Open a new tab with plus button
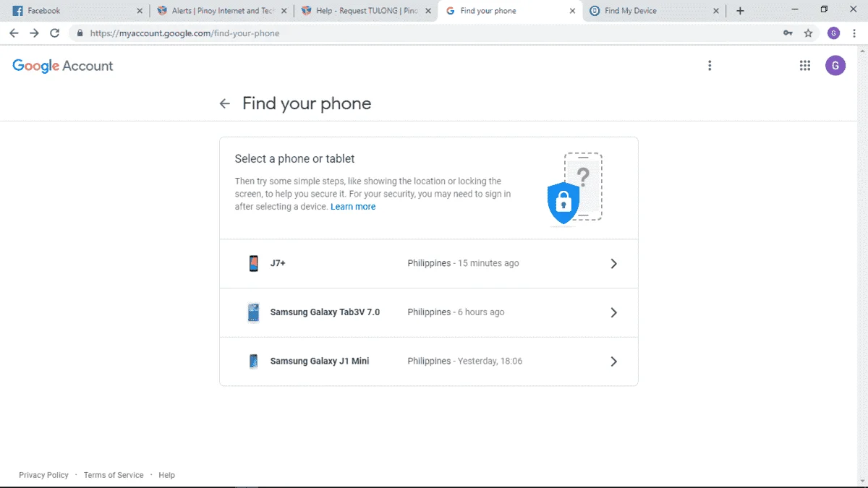 coord(740,11)
